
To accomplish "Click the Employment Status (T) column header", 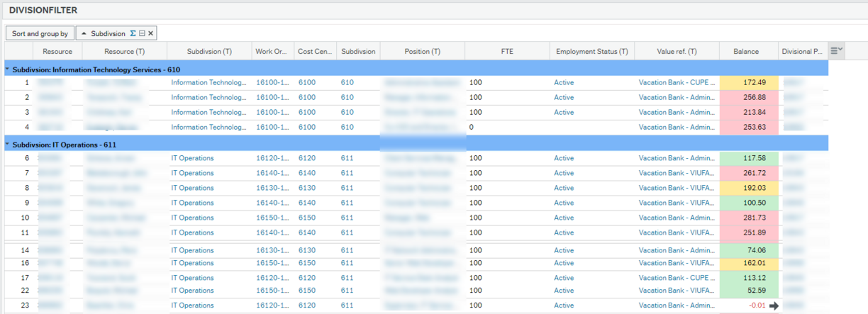I will 592,51.
